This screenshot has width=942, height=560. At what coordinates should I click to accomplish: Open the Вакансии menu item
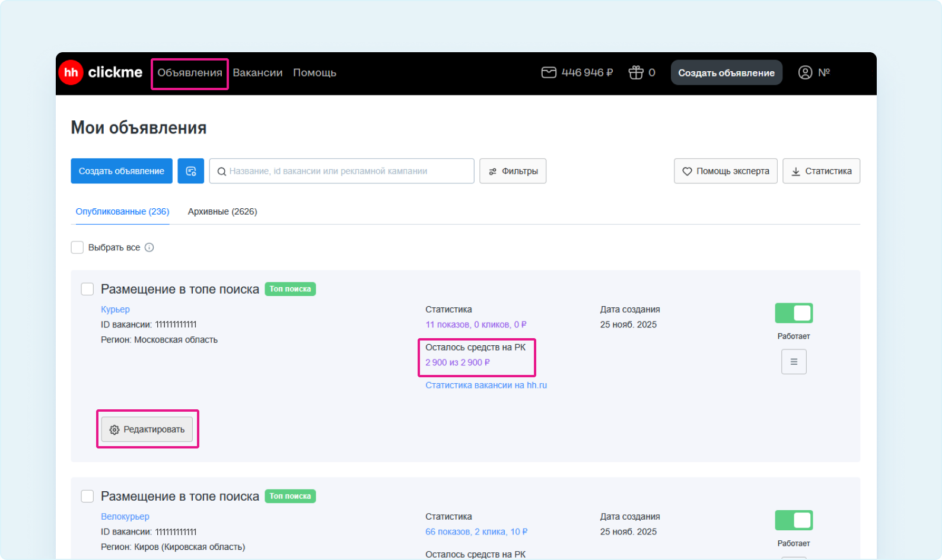click(x=257, y=72)
